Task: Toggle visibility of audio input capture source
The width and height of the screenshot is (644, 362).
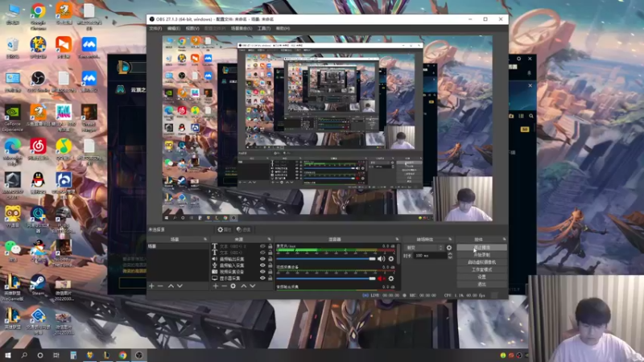Action: point(262,265)
